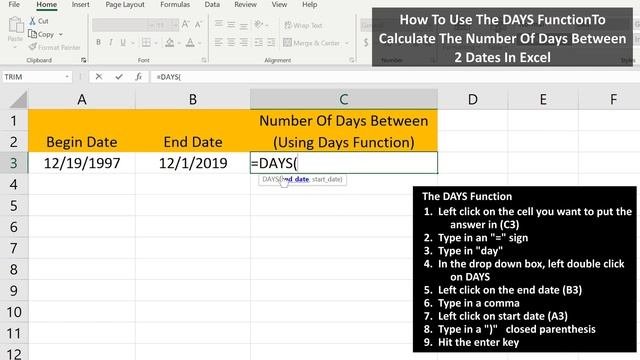Click the Increase Indent icon
The image size is (640, 360).
pyautogui.click(x=271, y=42)
